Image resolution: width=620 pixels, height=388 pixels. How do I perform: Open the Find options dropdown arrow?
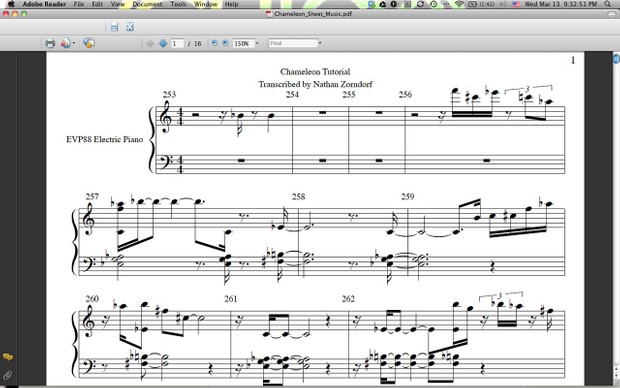coord(320,43)
